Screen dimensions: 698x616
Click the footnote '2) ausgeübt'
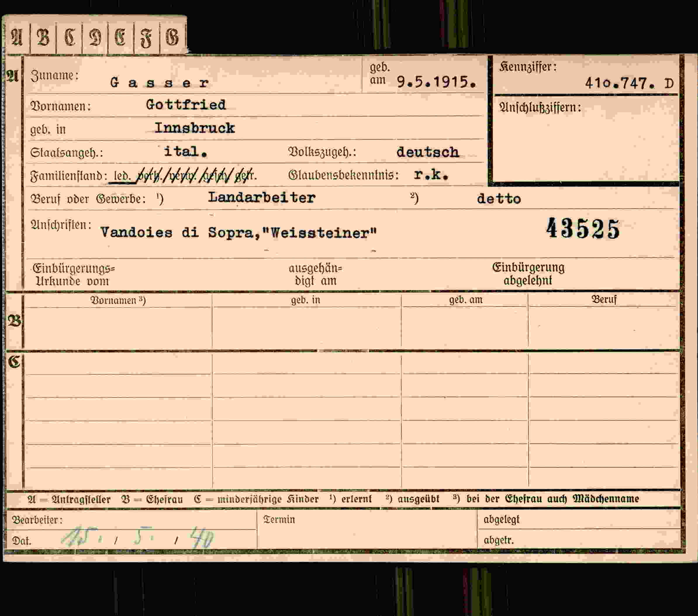tap(412, 499)
